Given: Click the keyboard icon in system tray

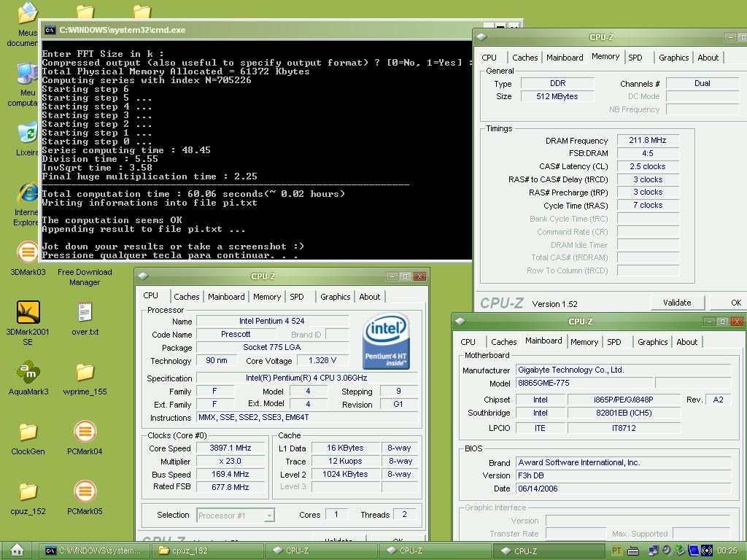Looking at the screenshot, I should click(633, 551).
